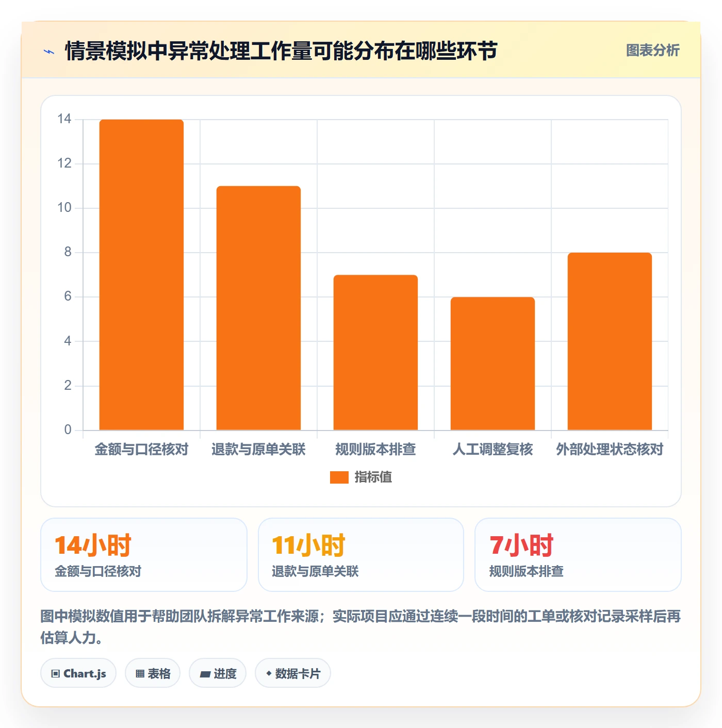Select the 人工调整复核 bar in chart

[x=493, y=363]
